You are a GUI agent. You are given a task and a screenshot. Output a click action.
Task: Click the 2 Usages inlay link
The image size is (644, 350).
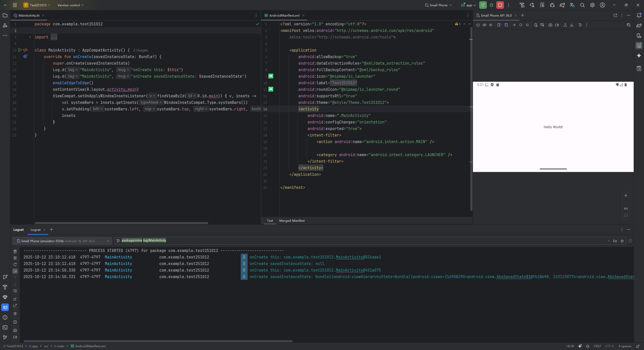pyautogui.click(x=141, y=50)
